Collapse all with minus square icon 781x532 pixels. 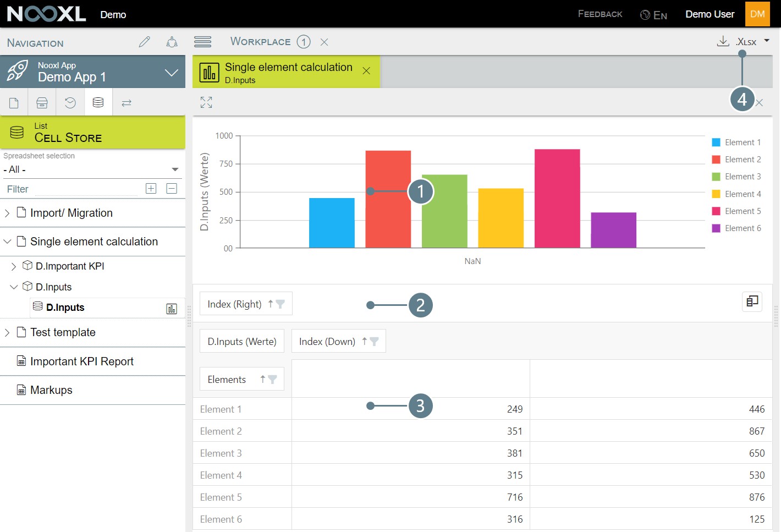[172, 189]
